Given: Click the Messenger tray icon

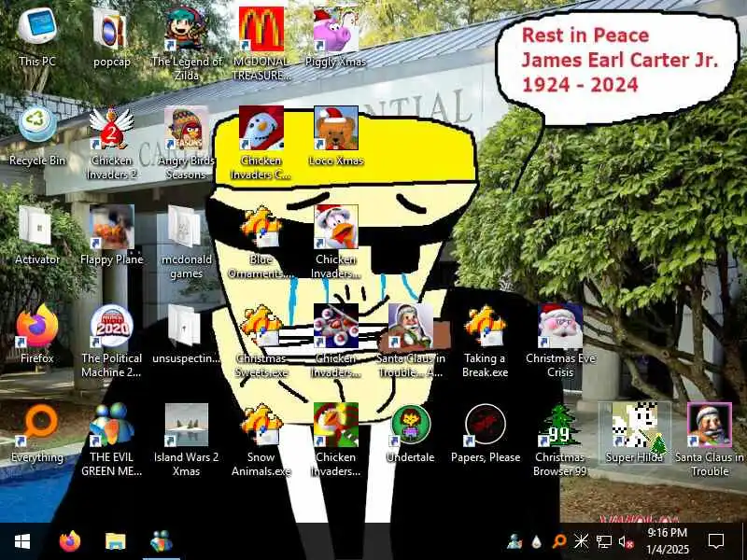Looking at the screenshot, I should pos(514,541).
